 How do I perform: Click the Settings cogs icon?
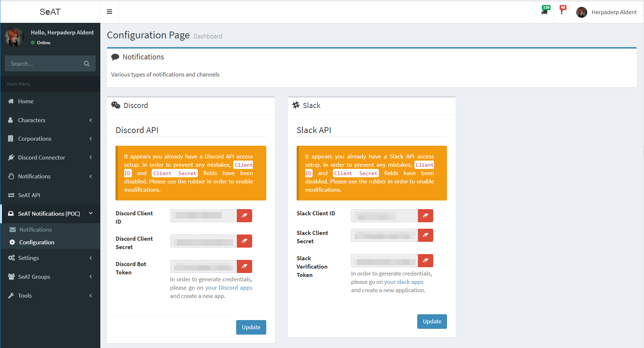pos(11,258)
